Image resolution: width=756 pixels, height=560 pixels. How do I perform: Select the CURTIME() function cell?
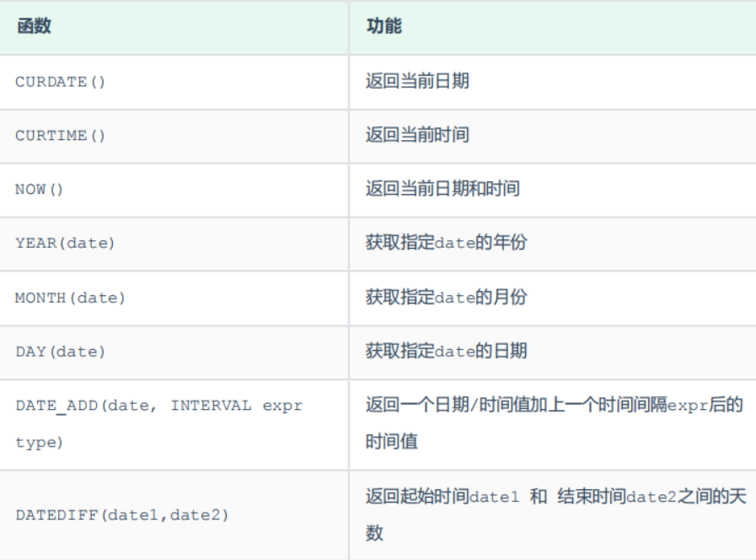coord(61,136)
